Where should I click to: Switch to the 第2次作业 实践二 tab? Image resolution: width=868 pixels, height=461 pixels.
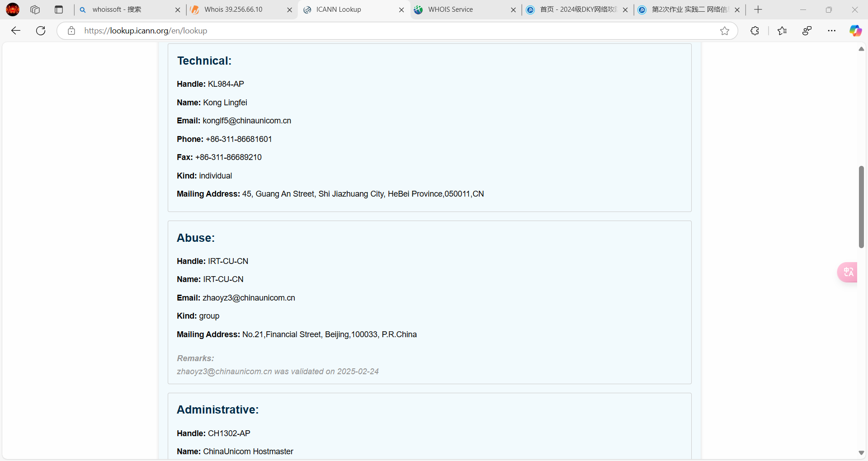(689, 9)
